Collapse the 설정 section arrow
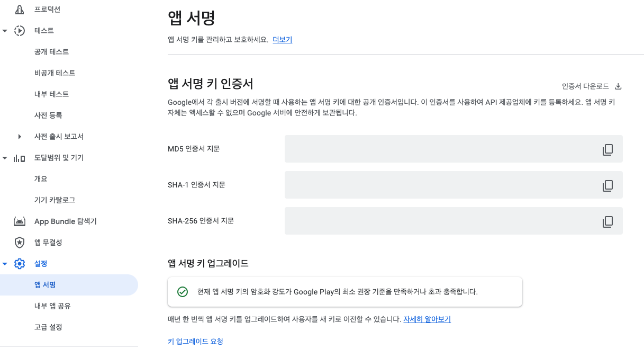 coord(5,264)
